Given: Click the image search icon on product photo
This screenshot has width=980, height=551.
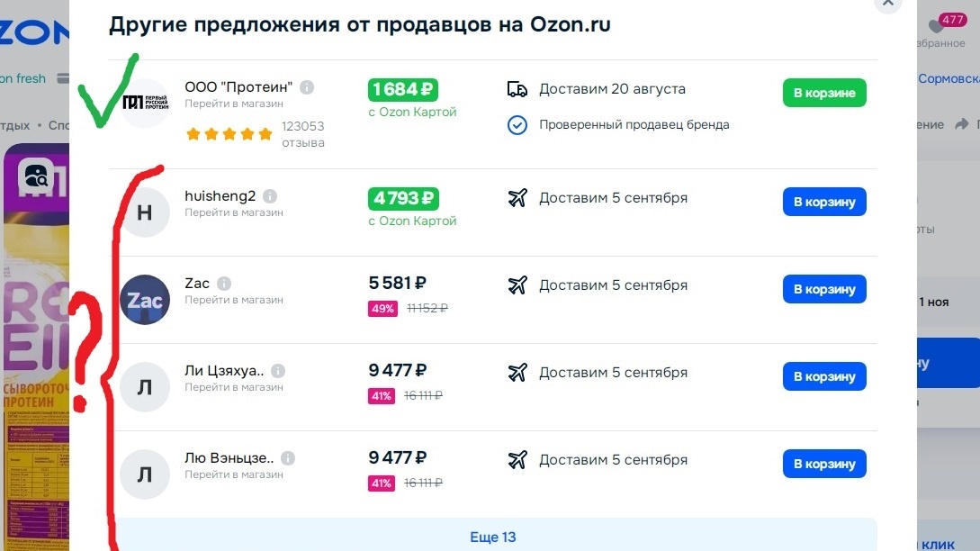Looking at the screenshot, I should click(x=38, y=176).
